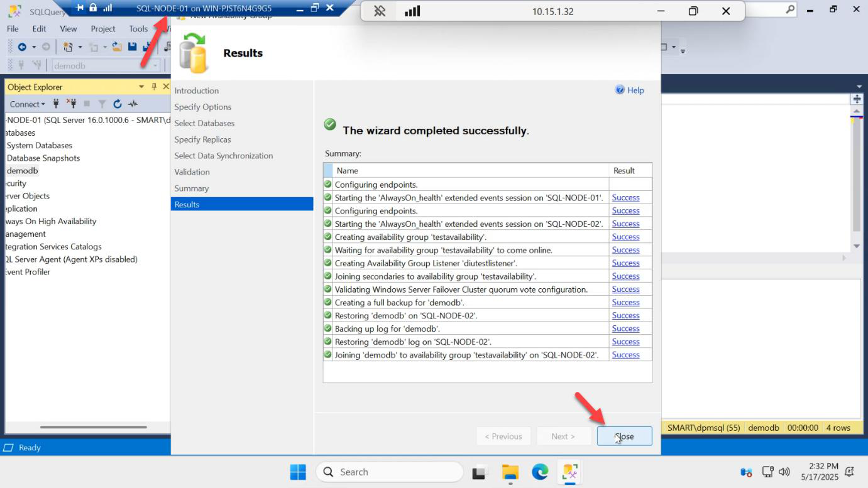Viewport: 868px width, 488px height.
Task: Click the Help icon in the wizard
Action: click(x=620, y=90)
